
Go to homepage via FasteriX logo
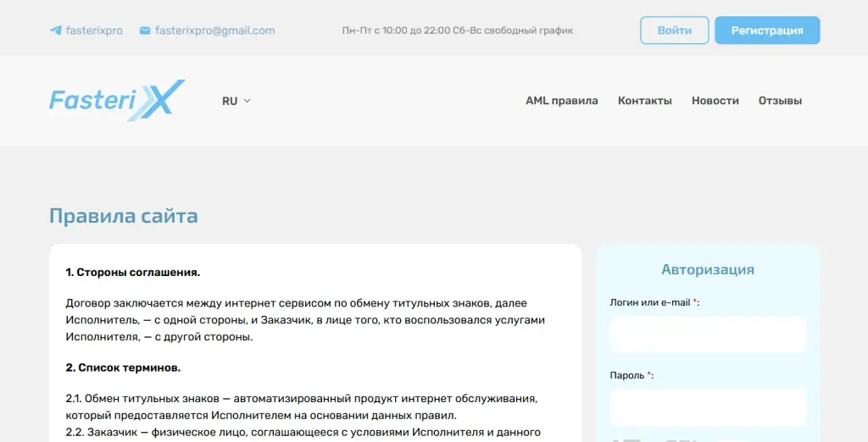pyautogui.click(x=117, y=100)
